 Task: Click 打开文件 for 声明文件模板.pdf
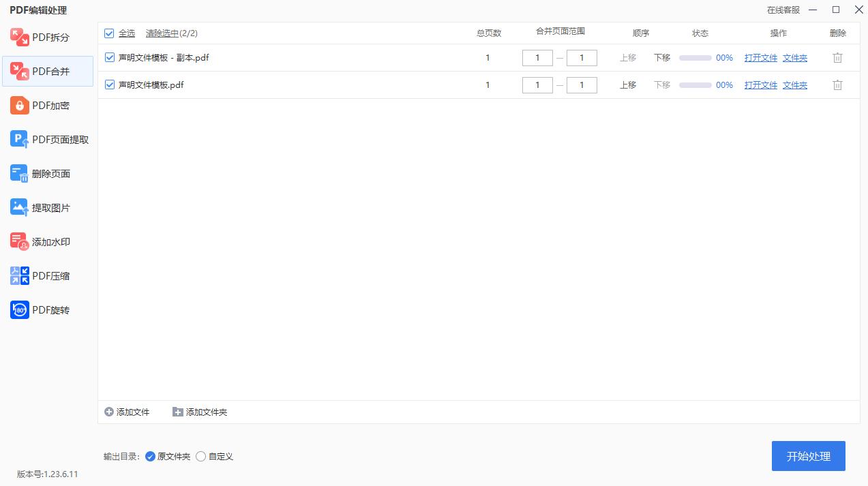[x=760, y=85]
